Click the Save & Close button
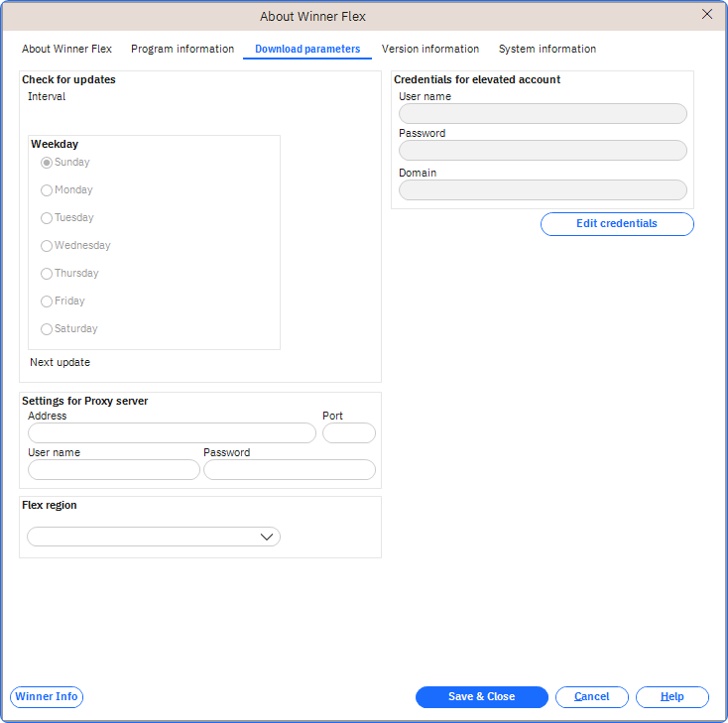Image resolution: width=728 pixels, height=723 pixels. tap(481, 697)
